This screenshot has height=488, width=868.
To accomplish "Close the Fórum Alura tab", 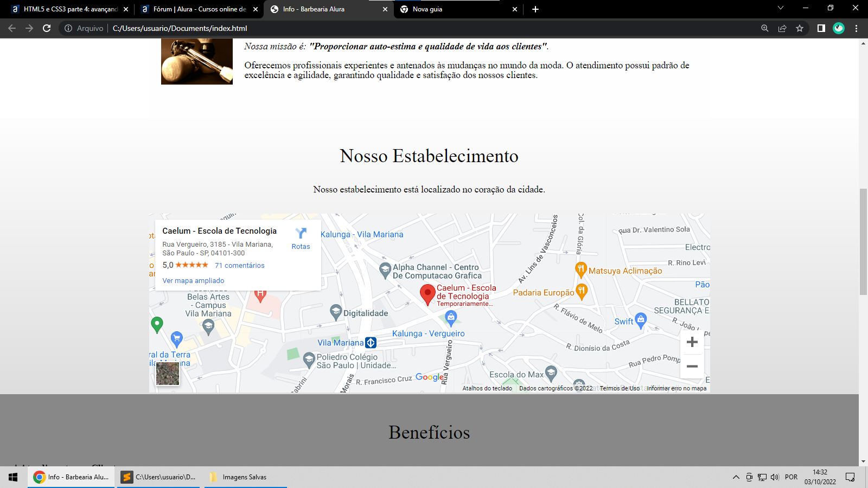I will pos(256,9).
